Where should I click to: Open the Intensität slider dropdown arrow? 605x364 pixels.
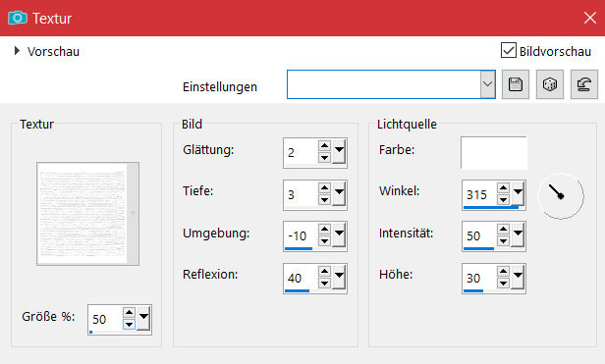[x=518, y=234]
